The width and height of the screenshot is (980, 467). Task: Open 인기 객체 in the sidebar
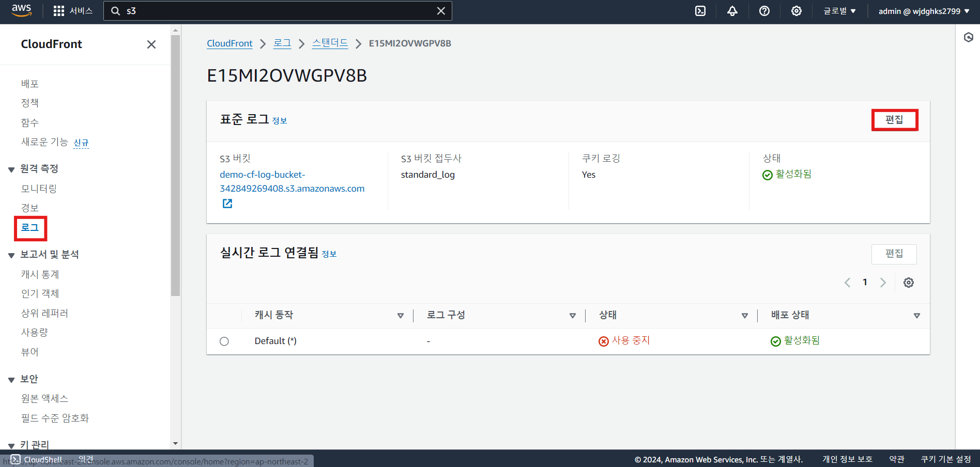[x=40, y=293]
